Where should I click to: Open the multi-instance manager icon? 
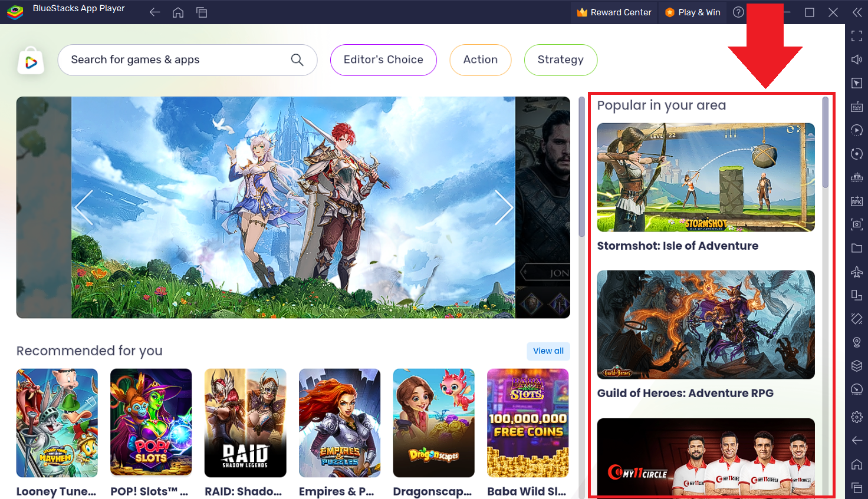[x=857, y=295]
